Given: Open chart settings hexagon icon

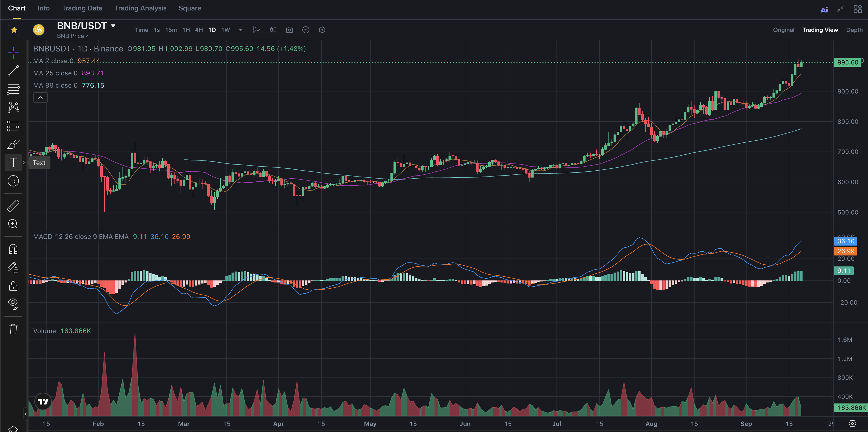Looking at the screenshot, I should pos(322,30).
